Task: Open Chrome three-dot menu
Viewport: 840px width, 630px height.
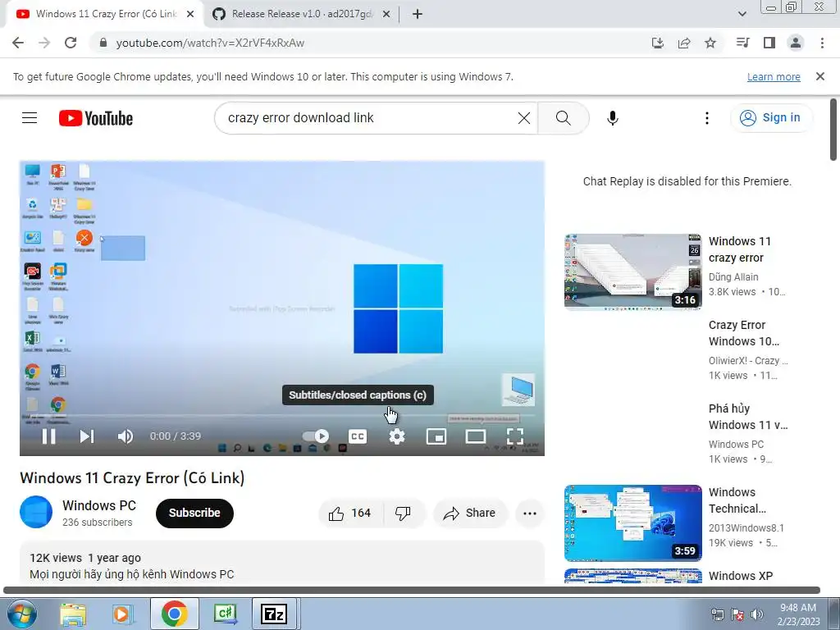Action: 822,43
